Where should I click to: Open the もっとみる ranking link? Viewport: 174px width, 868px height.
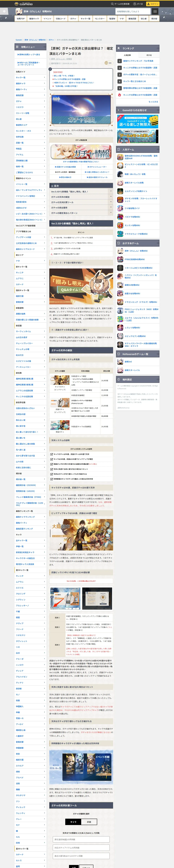[x=153, y=102]
